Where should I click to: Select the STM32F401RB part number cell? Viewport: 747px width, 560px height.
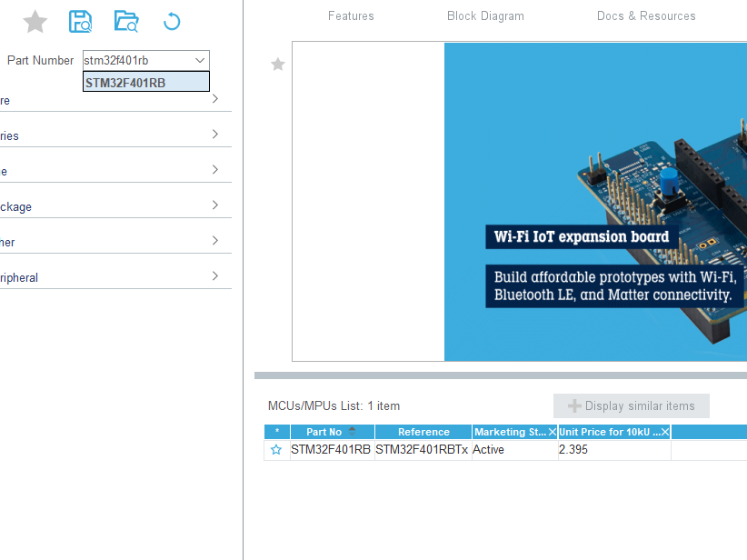pos(332,449)
